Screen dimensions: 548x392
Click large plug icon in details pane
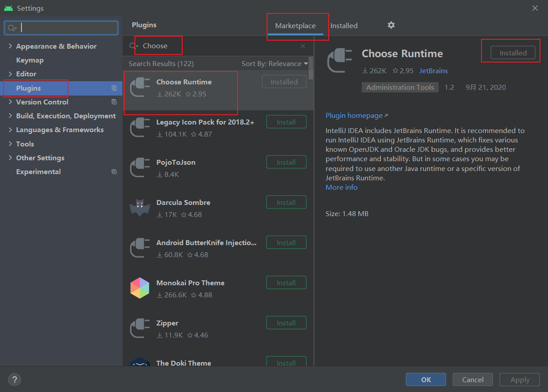click(x=341, y=60)
